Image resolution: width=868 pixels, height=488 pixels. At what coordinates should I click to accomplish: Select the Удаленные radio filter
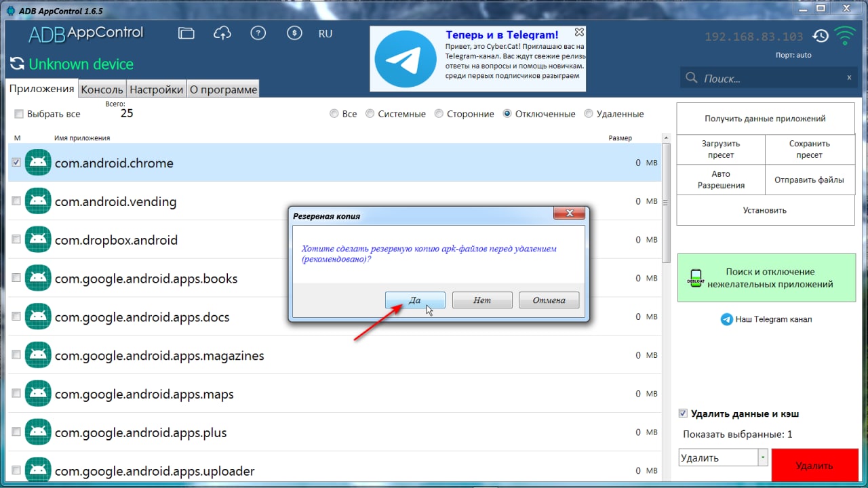coord(589,114)
